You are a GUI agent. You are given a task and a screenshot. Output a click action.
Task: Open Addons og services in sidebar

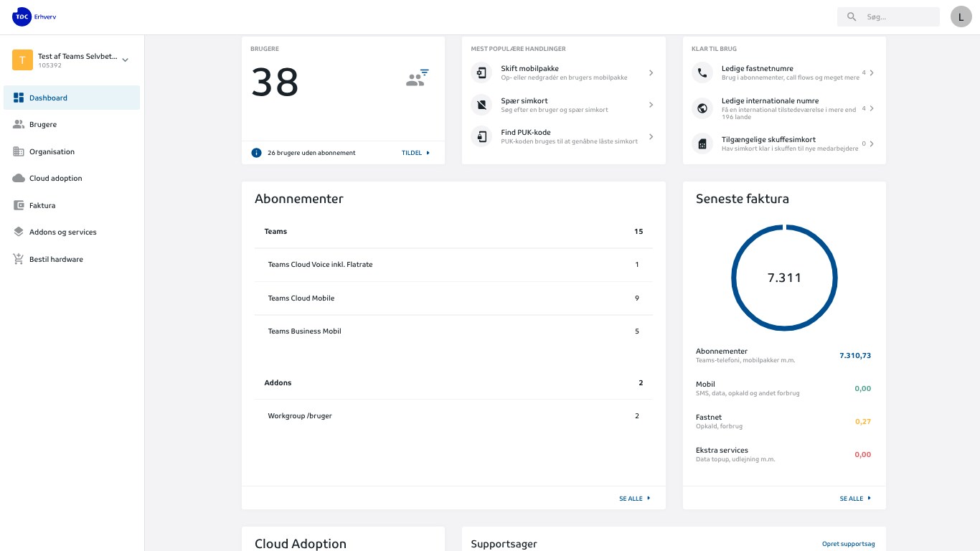click(72, 232)
